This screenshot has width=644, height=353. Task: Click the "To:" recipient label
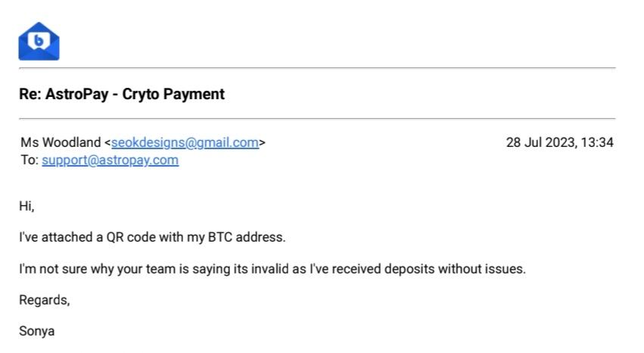[x=29, y=160]
